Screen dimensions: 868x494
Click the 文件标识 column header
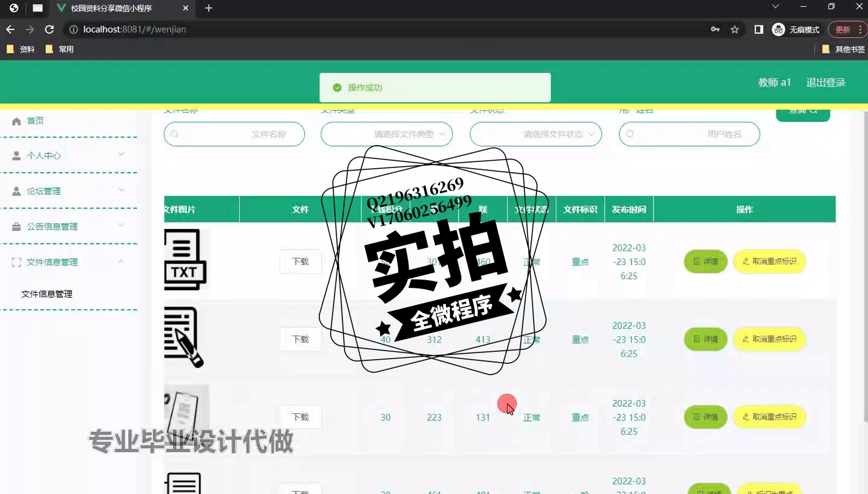click(x=580, y=210)
